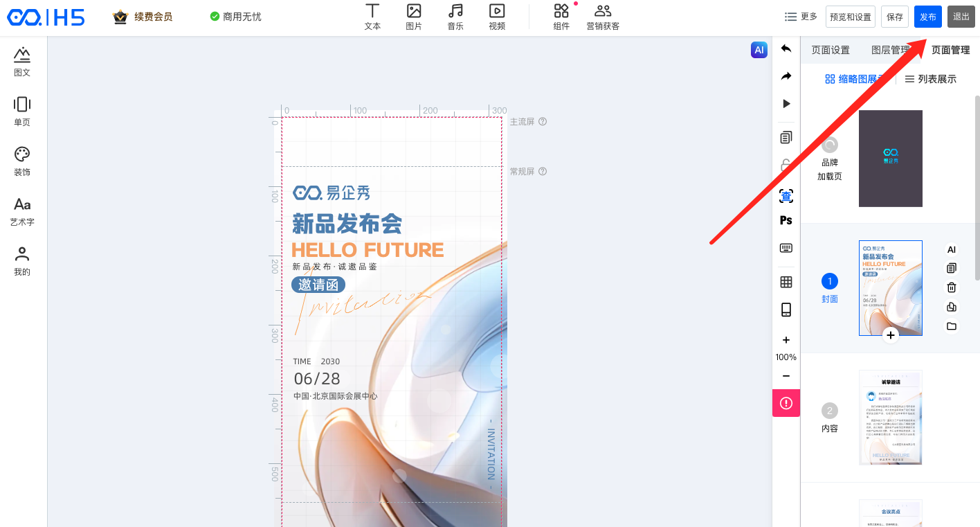Open the 我的 personal assets panel
Viewport: 980px width, 527px height.
pos(22,261)
